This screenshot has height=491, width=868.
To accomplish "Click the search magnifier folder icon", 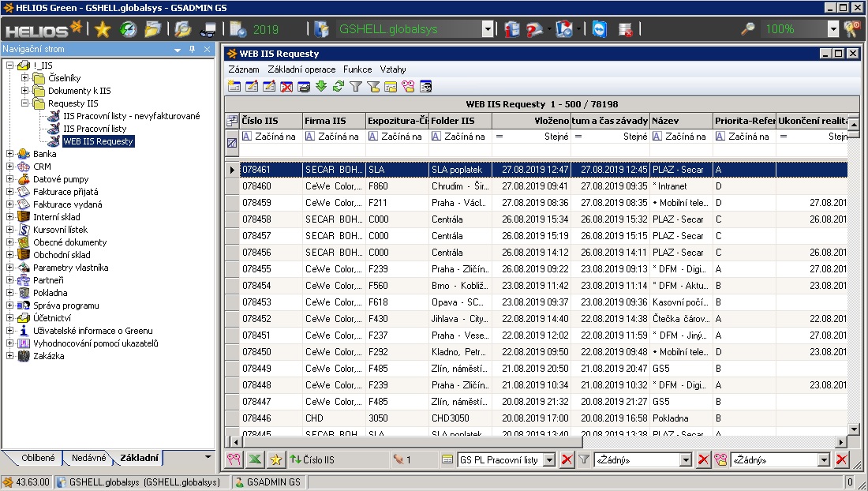I will tap(183, 29).
